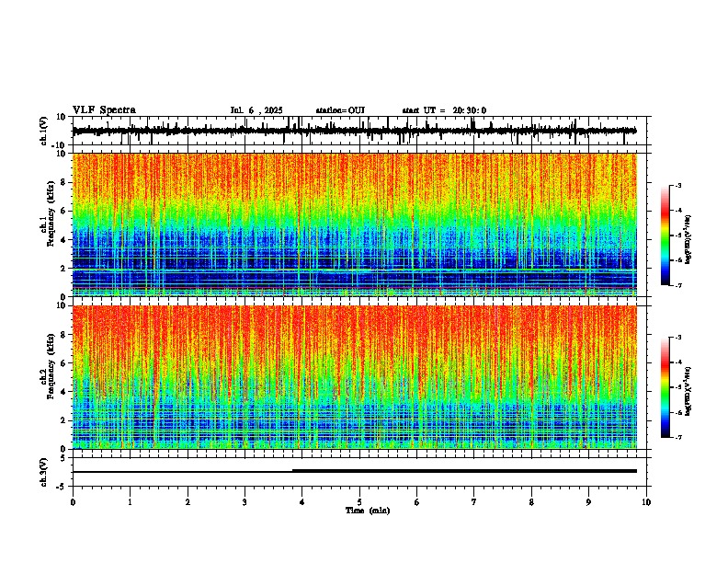Click the "VLF Spectra" plot title
Image resolution: width=728 pixels, height=563 pixels.
point(104,110)
